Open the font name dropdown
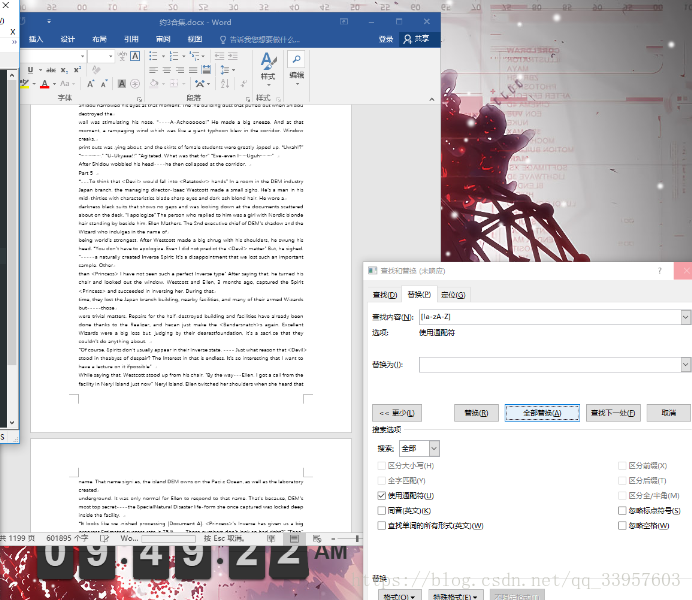This screenshot has height=600, width=692. [x=82, y=56]
